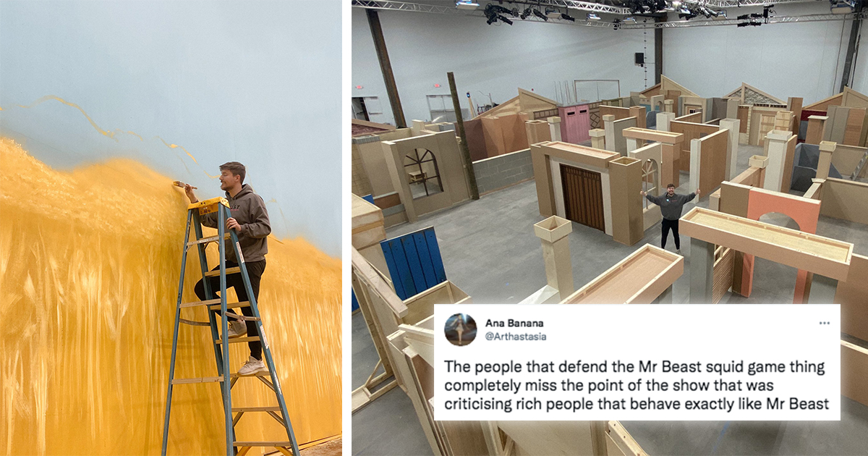
Task: Click the gray cinder block wall section
Action: tap(503, 171)
